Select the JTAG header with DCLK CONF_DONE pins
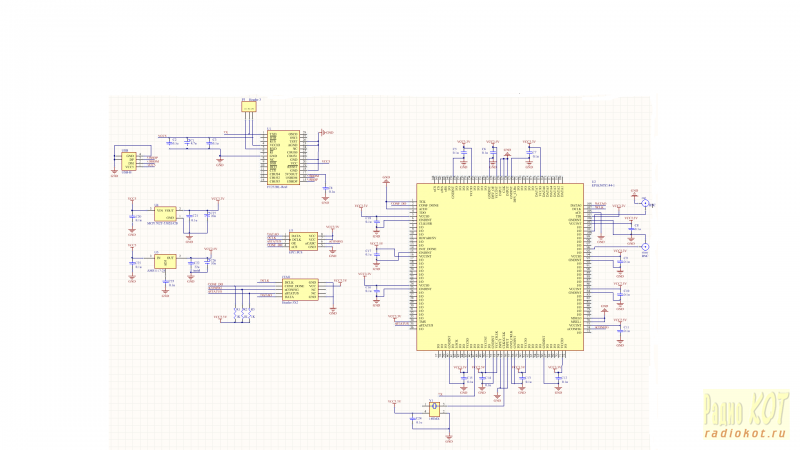The image size is (800, 450). (300, 290)
